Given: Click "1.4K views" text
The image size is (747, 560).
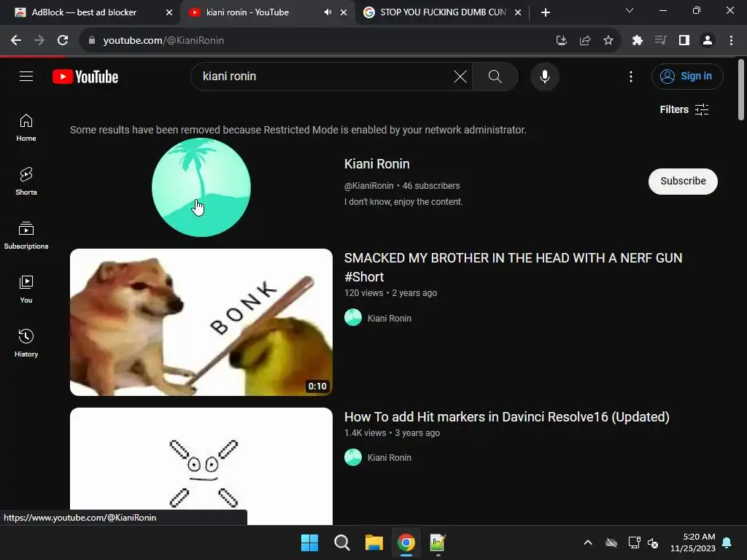Looking at the screenshot, I should click(x=365, y=433).
